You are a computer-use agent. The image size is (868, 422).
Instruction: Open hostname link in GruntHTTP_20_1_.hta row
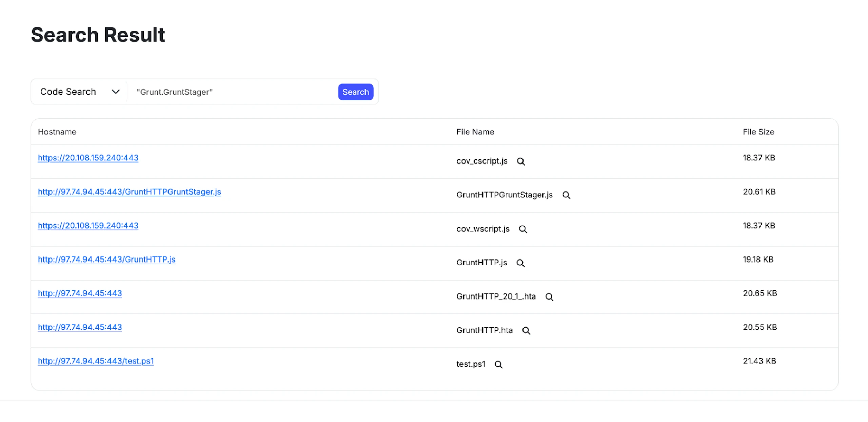80,293
